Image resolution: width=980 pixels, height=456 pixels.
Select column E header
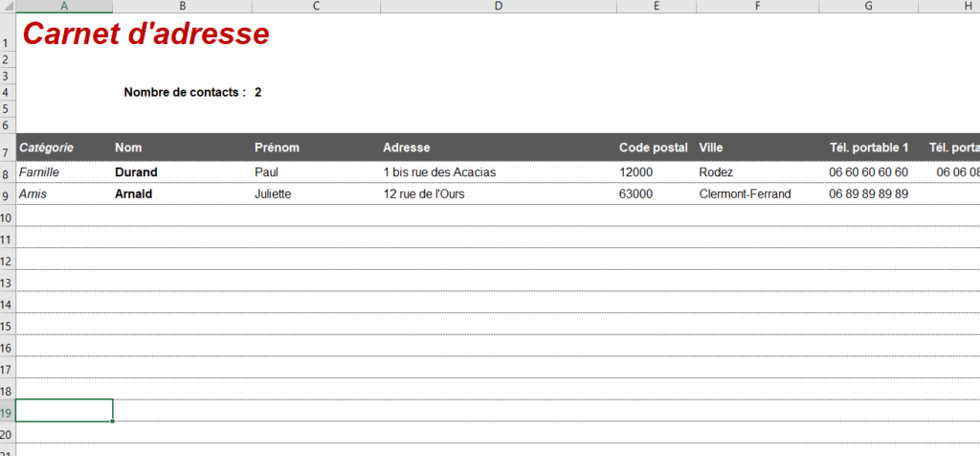[x=657, y=7]
